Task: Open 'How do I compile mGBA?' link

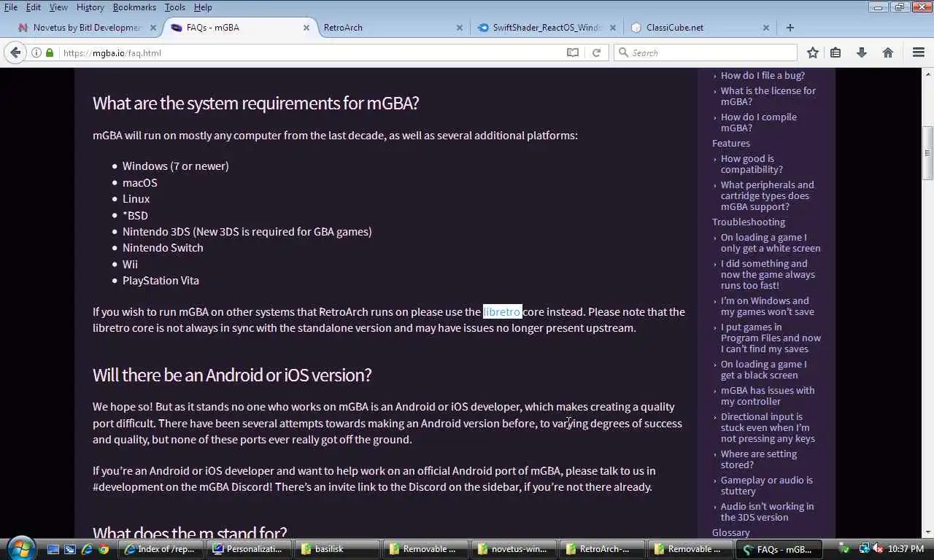Action: coord(759,122)
